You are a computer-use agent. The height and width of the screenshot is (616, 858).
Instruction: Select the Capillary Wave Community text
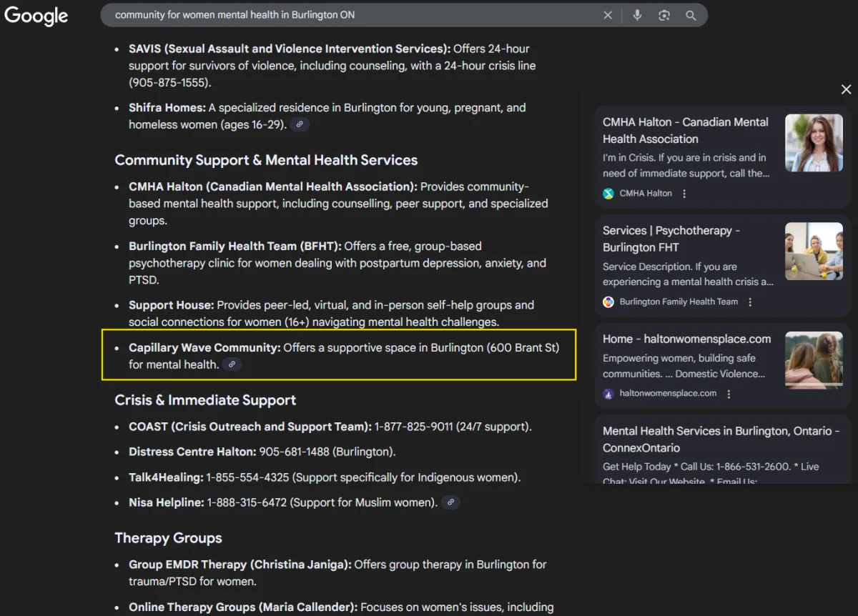click(x=204, y=348)
